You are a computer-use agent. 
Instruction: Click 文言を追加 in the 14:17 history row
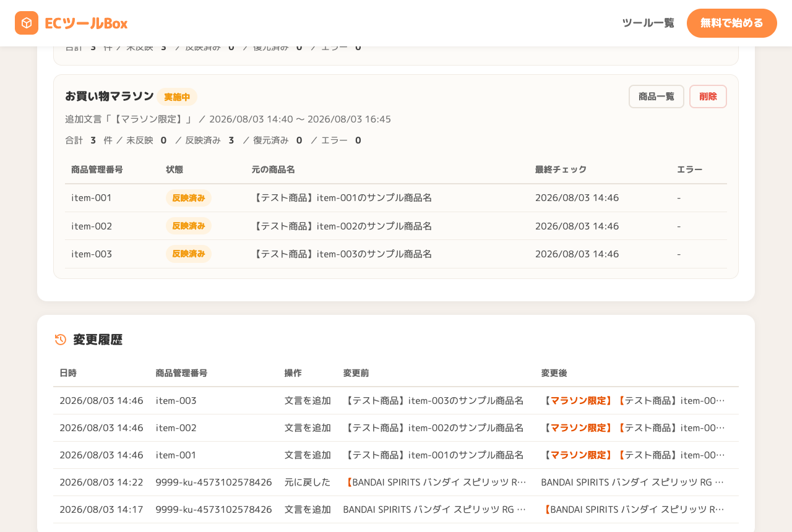click(308, 509)
